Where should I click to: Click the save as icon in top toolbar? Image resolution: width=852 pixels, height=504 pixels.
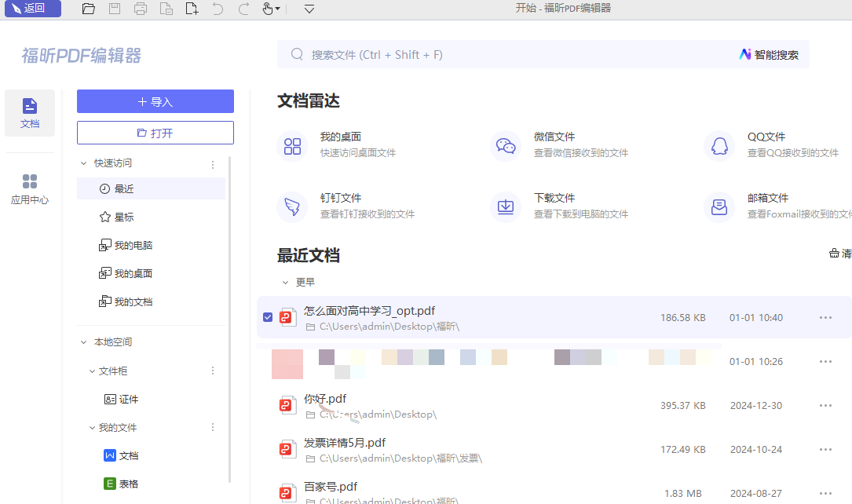[x=166, y=9]
